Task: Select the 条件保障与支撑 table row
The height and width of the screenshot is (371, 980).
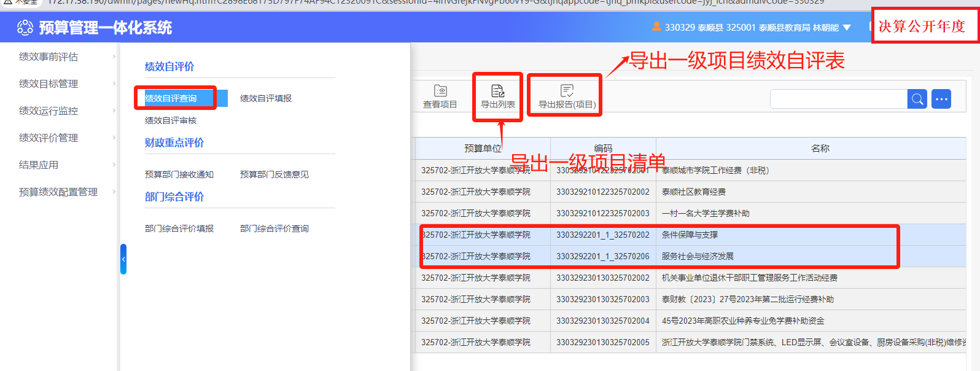Action: pos(691,235)
